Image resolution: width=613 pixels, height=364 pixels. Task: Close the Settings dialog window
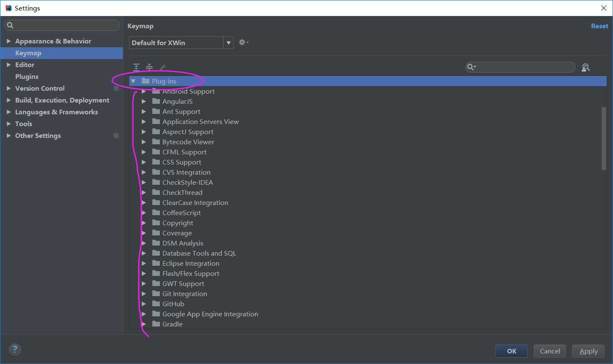(x=603, y=8)
